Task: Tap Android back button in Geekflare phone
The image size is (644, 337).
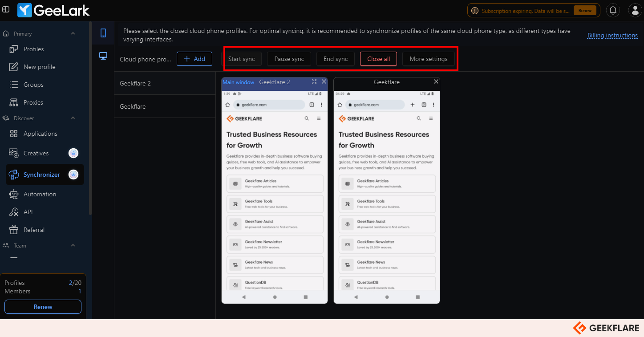Action: pyautogui.click(x=356, y=297)
